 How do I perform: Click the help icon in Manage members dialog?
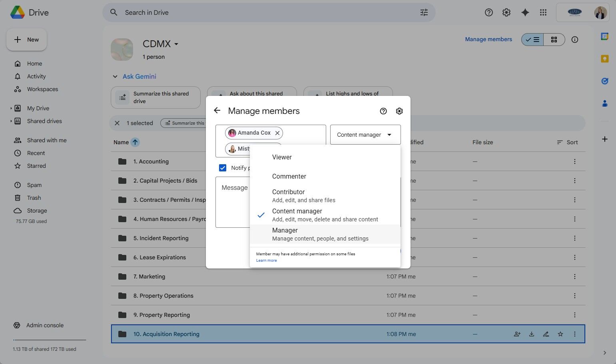coord(383,111)
